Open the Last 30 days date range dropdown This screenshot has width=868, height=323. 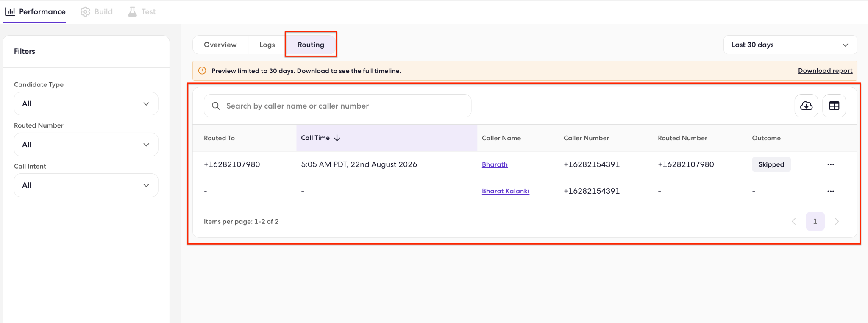[790, 45]
